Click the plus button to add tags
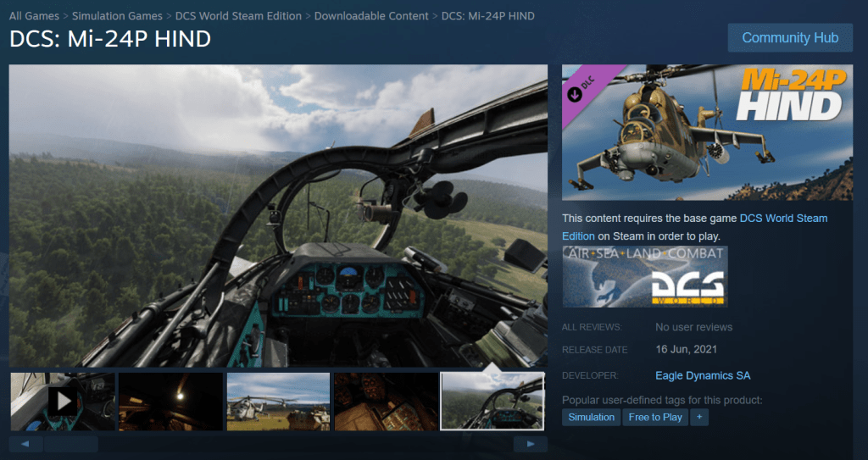 699,417
